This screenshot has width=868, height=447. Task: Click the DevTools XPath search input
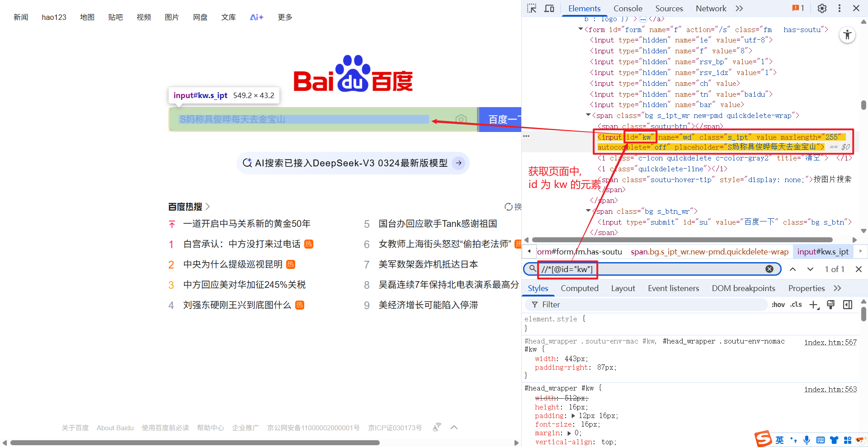click(651, 269)
